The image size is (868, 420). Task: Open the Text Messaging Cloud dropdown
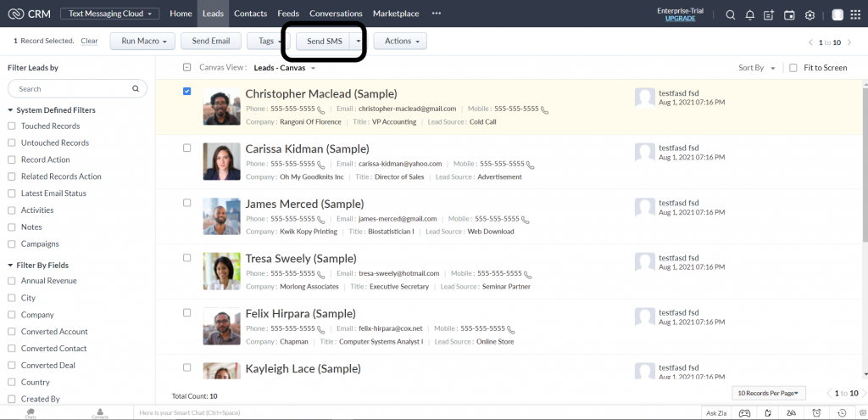[x=109, y=14]
